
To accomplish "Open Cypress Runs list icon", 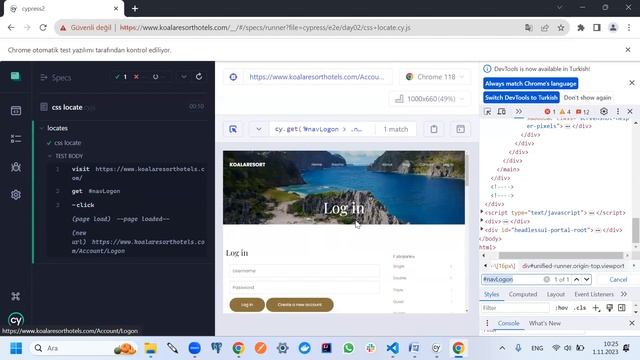I will [x=16, y=139].
